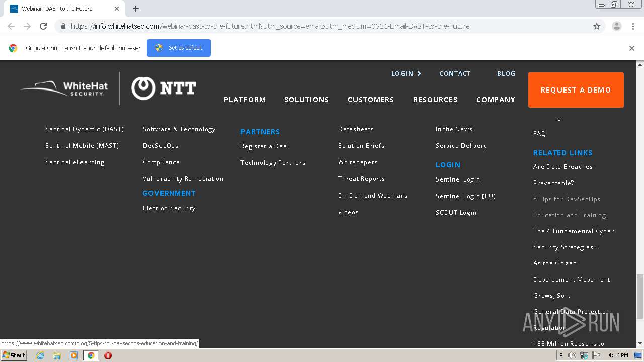Click the Action Center flag tray icon

tap(596, 355)
